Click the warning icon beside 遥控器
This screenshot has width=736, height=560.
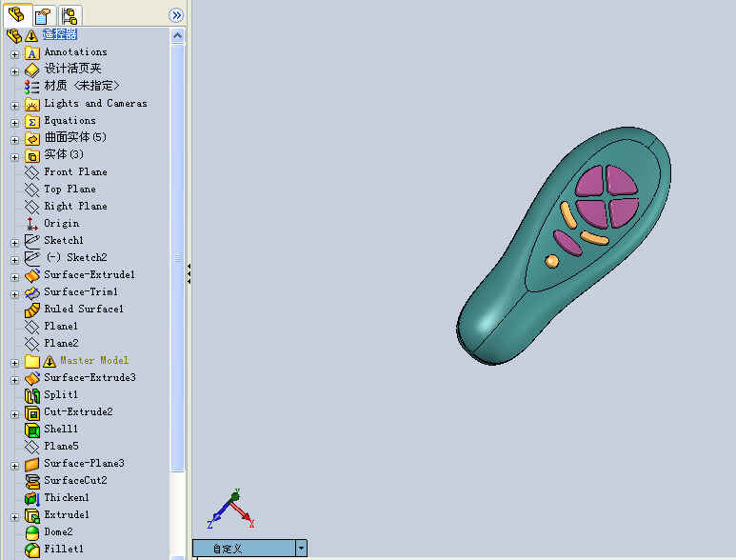(31, 35)
